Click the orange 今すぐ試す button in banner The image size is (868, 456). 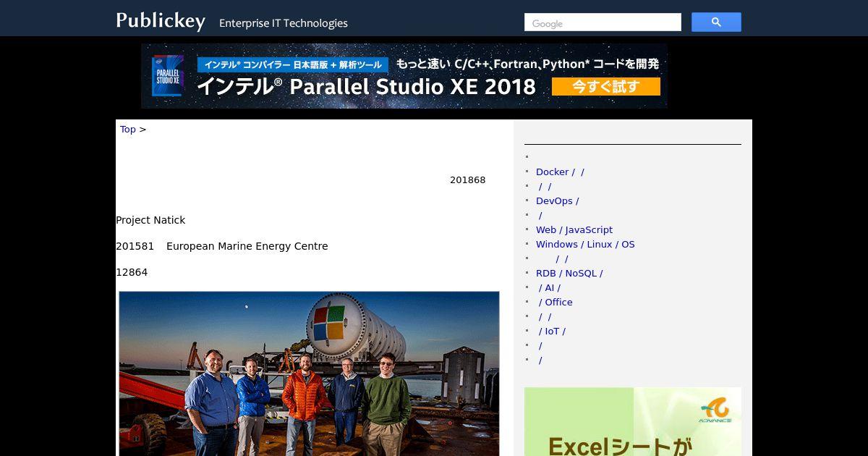(x=606, y=87)
